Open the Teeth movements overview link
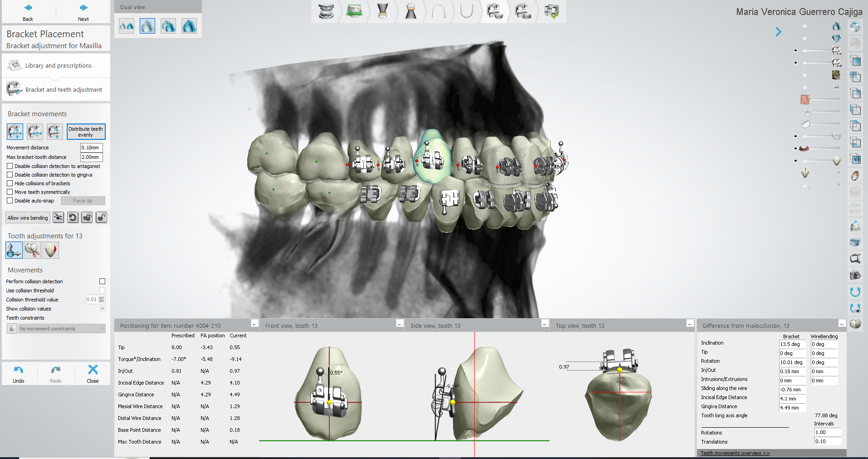Viewport: 868px width, 459px height. (735, 453)
